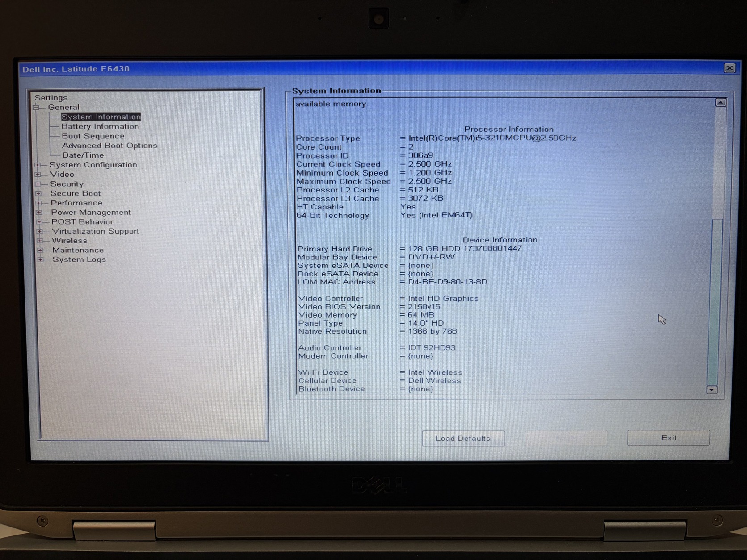
Task: Select the POST Behavior label
Action: pos(82,222)
